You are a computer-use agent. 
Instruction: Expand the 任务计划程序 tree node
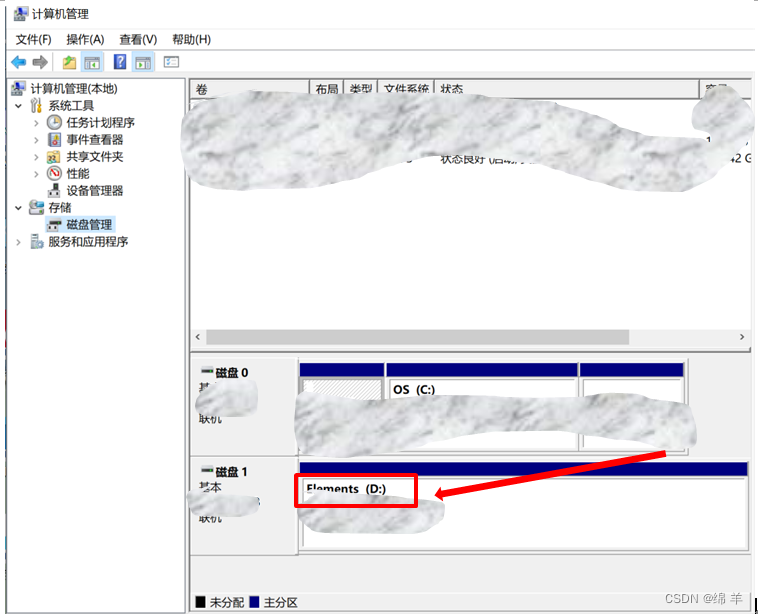[x=36, y=123]
